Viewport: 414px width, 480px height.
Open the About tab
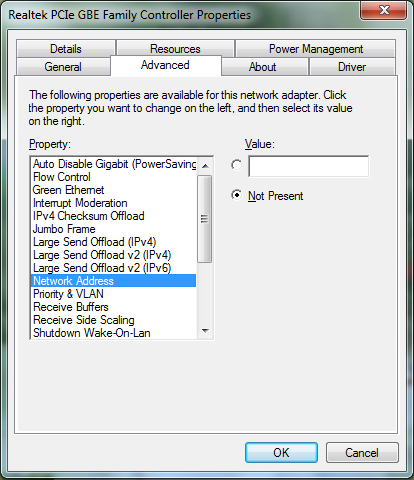[x=263, y=67]
